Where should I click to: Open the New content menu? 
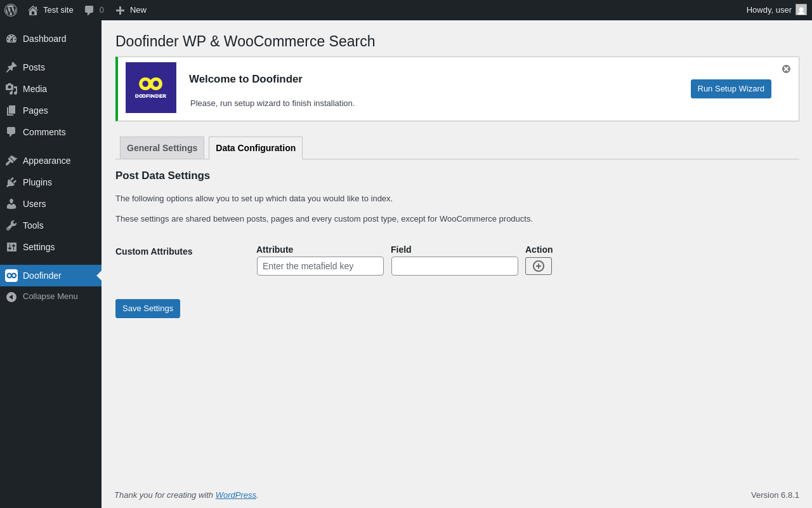click(x=131, y=10)
